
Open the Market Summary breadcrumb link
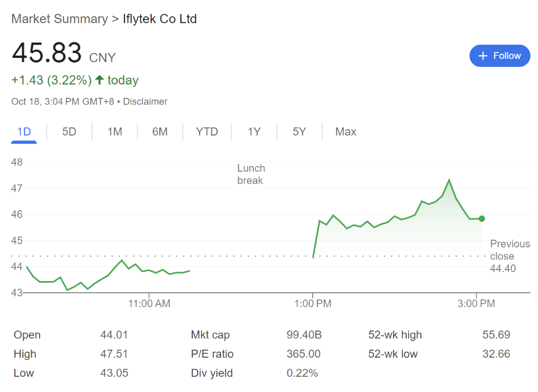click(x=60, y=19)
